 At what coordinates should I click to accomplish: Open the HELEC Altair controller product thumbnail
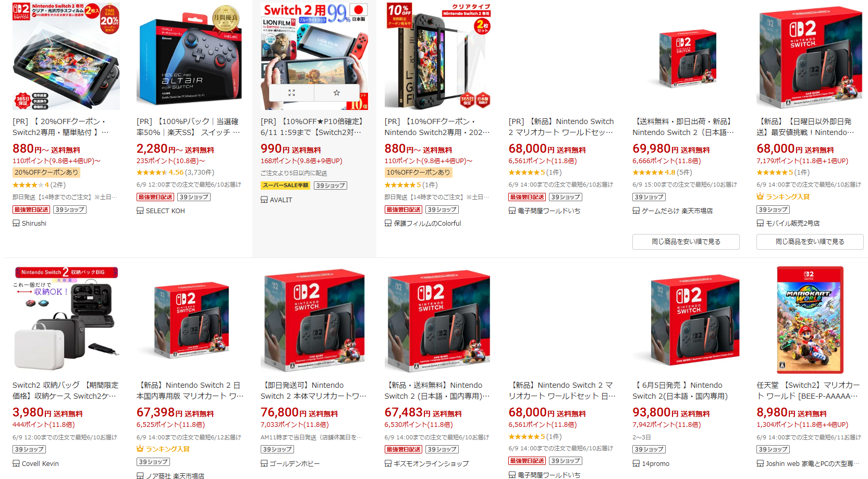pyautogui.click(x=190, y=56)
